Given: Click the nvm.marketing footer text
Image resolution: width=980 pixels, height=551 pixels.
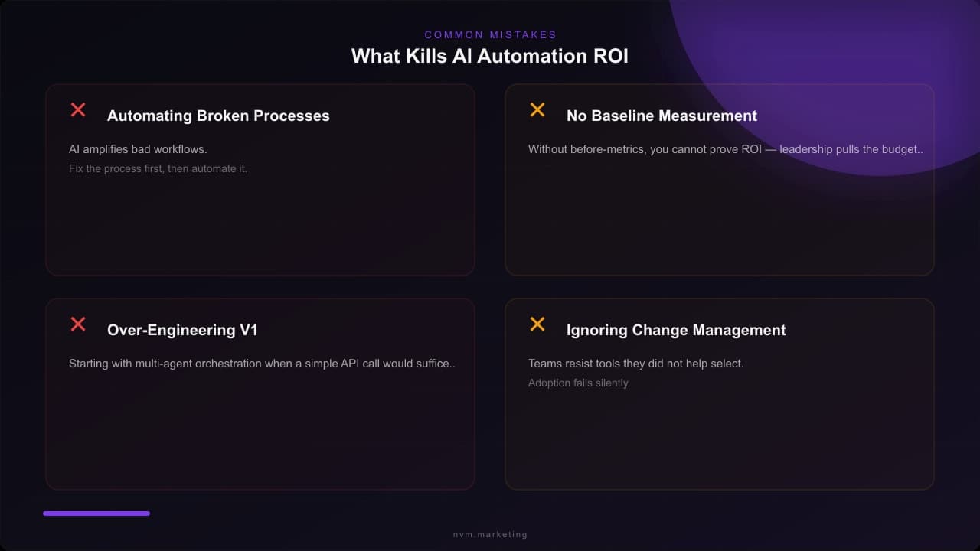Looking at the screenshot, I should pos(490,534).
